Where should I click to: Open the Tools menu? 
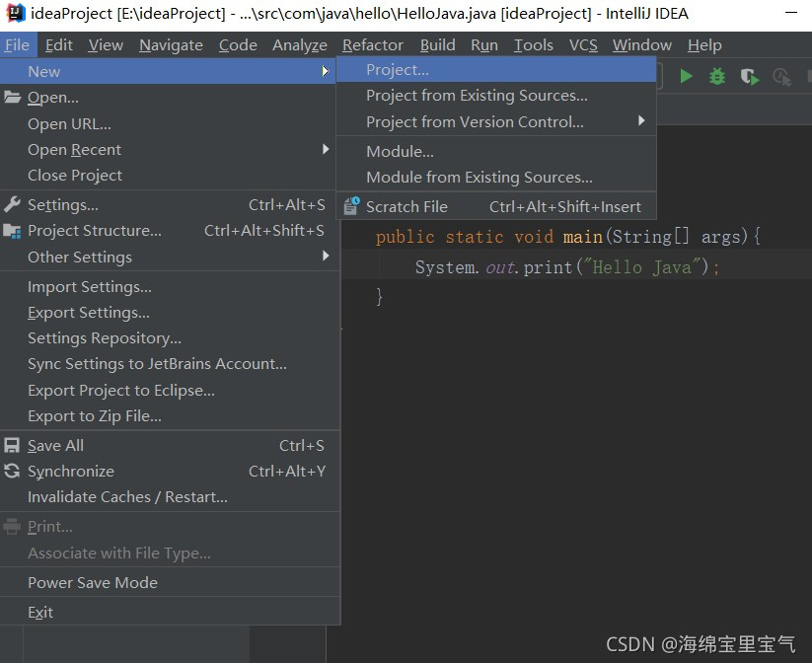click(x=534, y=45)
